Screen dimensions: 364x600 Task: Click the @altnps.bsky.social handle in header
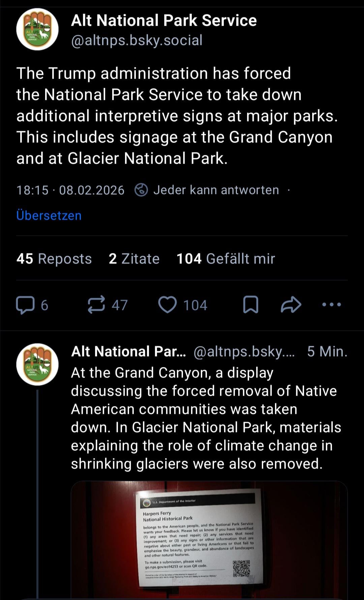pos(136,40)
